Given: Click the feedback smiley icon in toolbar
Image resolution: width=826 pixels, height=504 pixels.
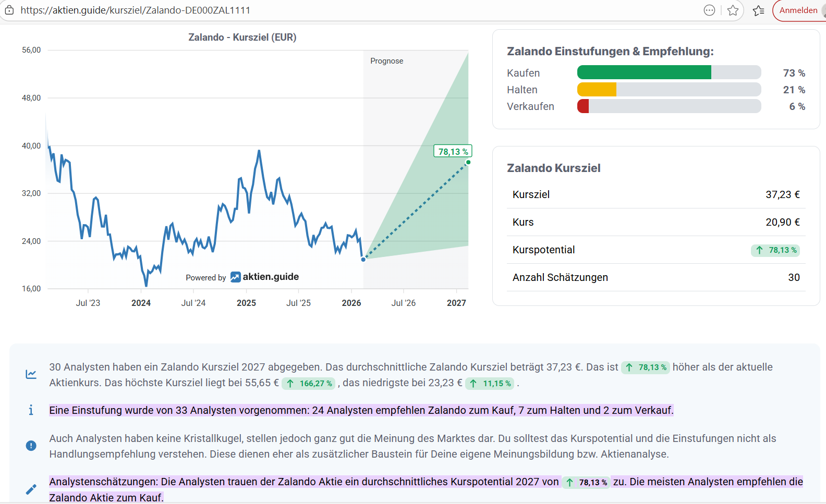Looking at the screenshot, I should coord(709,10).
